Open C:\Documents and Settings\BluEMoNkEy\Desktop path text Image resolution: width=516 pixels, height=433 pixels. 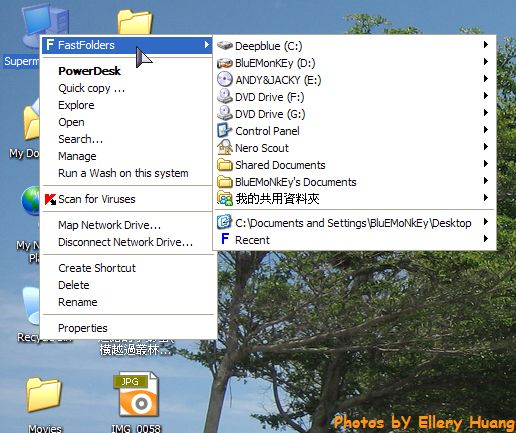[x=353, y=223]
